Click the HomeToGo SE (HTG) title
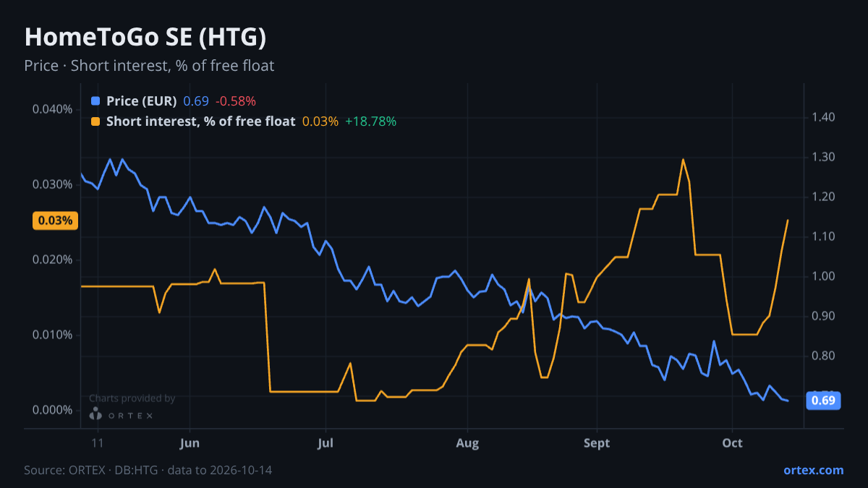Viewport: 868px width, 488px height. click(145, 37)
